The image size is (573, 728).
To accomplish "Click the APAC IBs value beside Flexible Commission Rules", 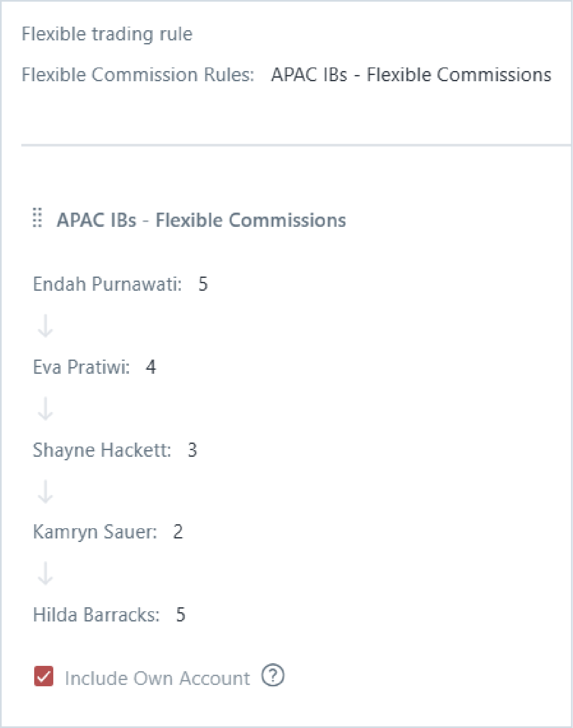I will pos(411,75).
